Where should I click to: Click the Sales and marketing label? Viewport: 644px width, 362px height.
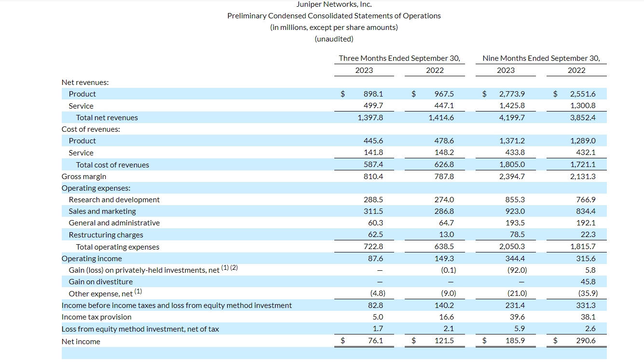pos(102,211)
